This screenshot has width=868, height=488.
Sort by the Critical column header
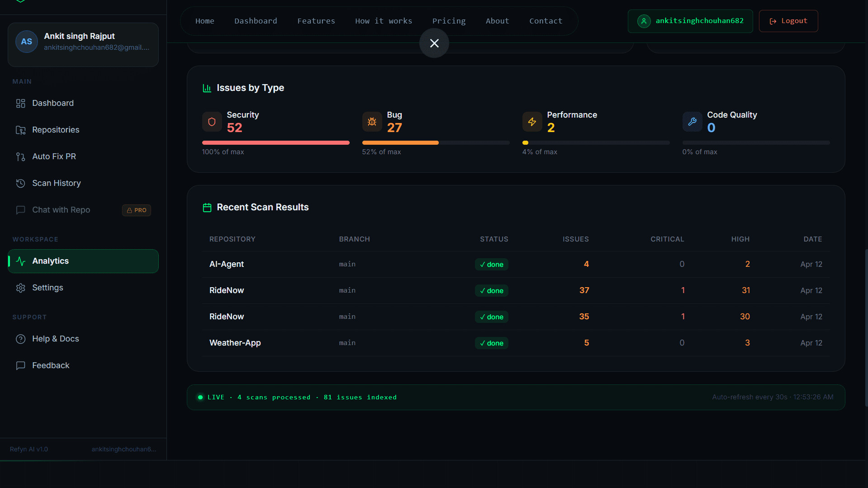[667, 239]
